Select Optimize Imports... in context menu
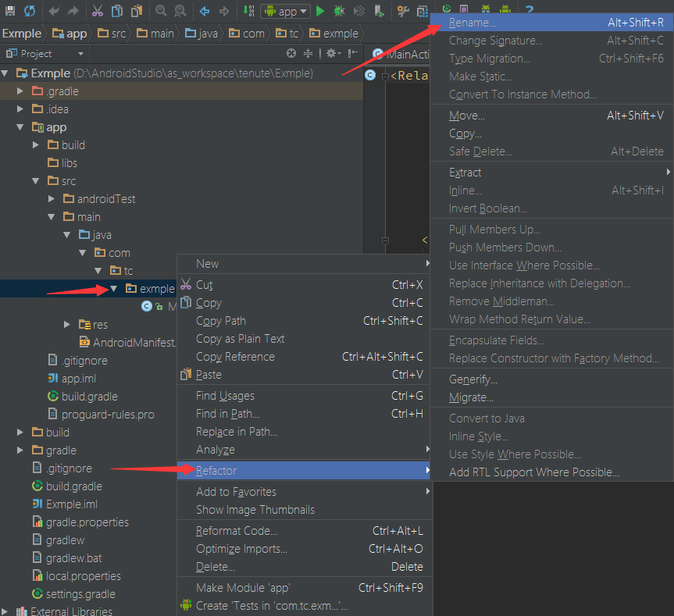 click(x=305, y=549)
